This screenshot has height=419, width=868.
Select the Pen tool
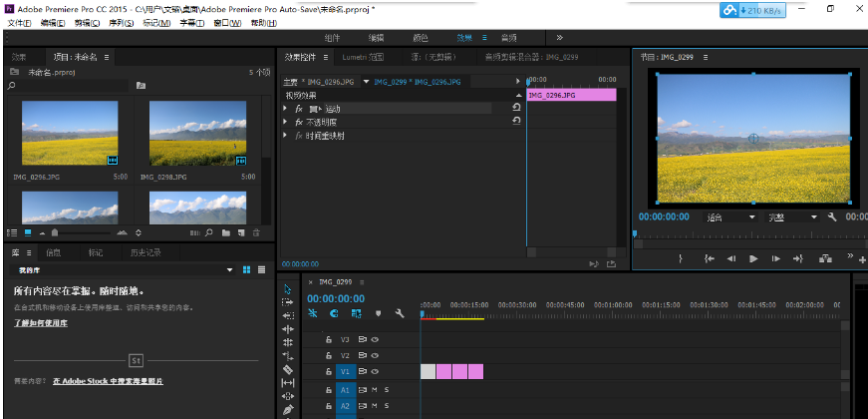coord(288,410)
